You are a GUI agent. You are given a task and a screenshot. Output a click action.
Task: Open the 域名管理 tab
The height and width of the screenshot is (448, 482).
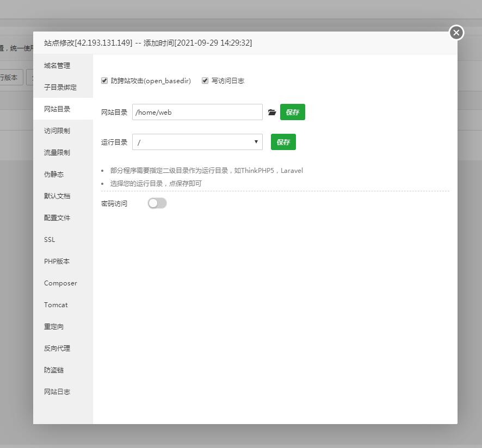(57, 66)
